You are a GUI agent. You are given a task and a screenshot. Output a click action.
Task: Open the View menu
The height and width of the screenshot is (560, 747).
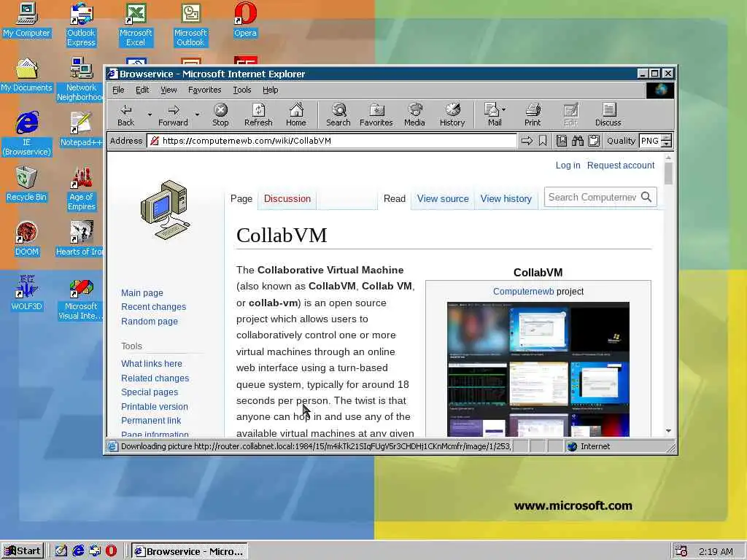pyautogui.click(x=169, y=90)
